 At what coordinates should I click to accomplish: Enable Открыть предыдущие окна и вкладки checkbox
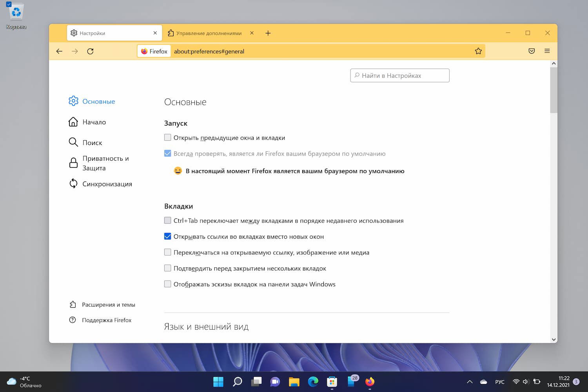coord(167,137)
